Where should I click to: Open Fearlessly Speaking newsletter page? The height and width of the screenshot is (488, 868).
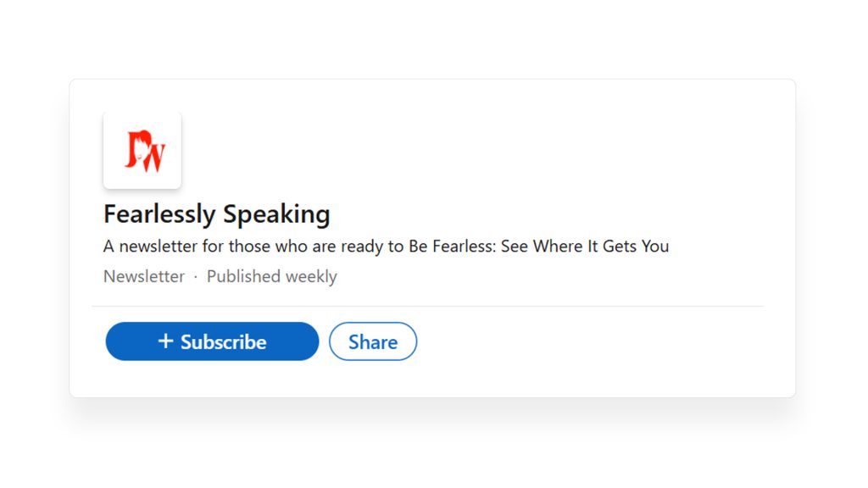(x=216, y=214)
